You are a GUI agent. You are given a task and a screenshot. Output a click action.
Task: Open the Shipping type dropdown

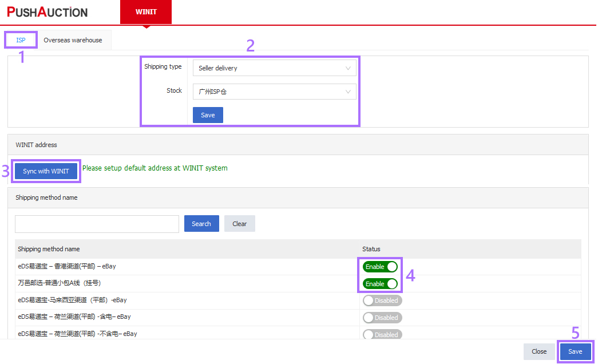275,68
